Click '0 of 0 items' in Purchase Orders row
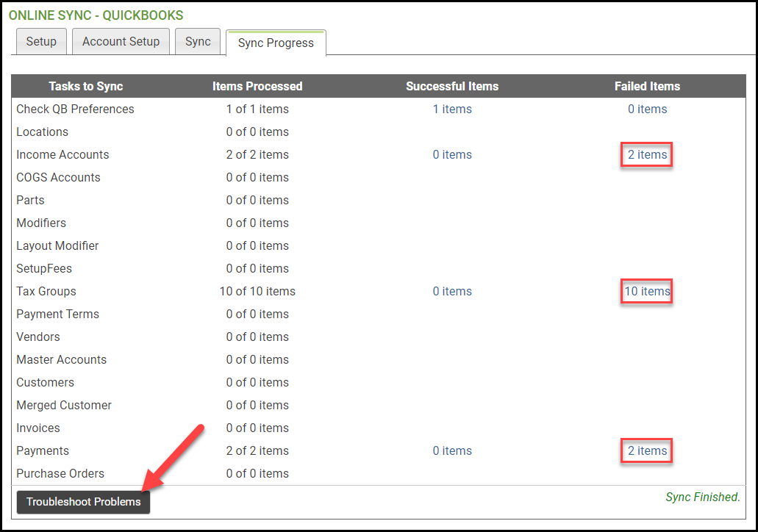 tap(257, 473)
